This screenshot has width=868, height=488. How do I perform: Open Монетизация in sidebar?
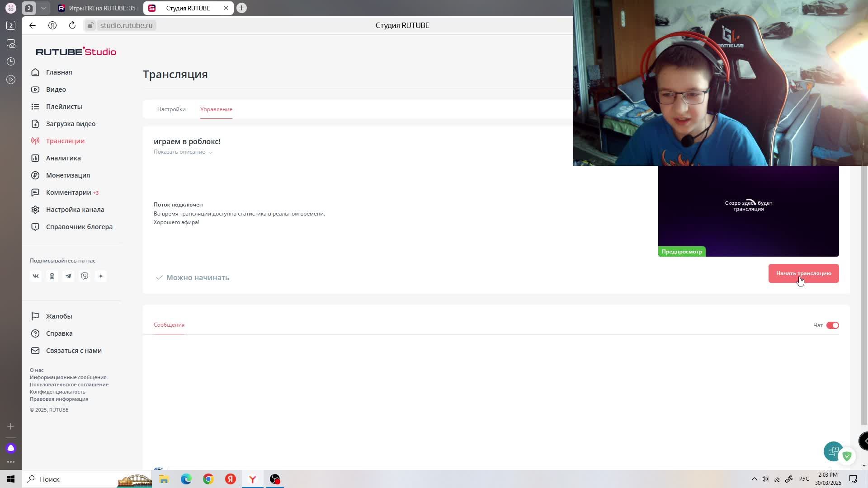68,175
